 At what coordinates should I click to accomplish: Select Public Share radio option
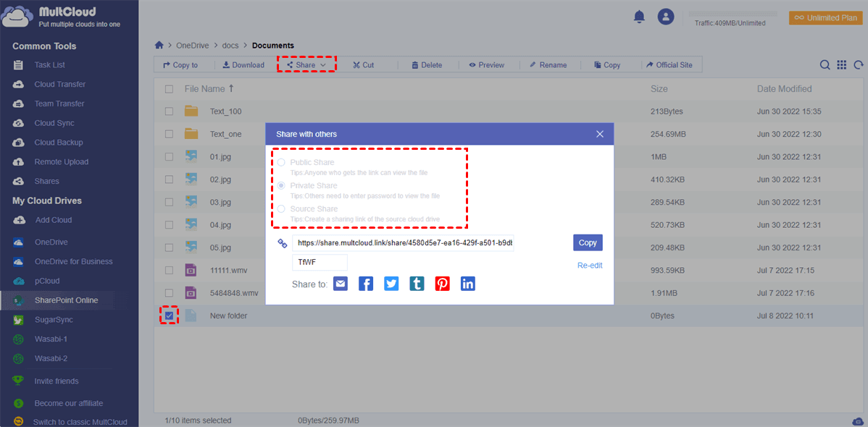click(x=282, y=163)
